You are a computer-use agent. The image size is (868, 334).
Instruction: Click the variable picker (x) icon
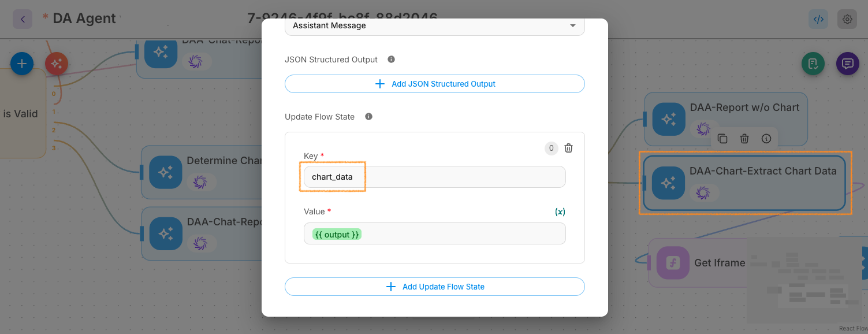tap(560, 212)
